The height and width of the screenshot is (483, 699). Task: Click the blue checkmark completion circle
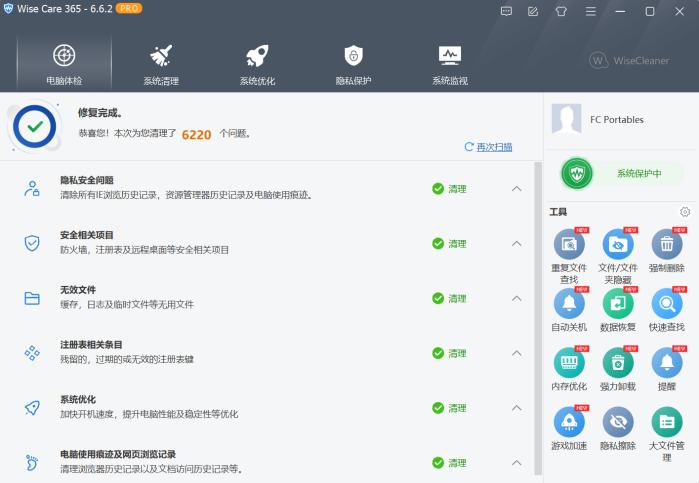coord(35,127)
